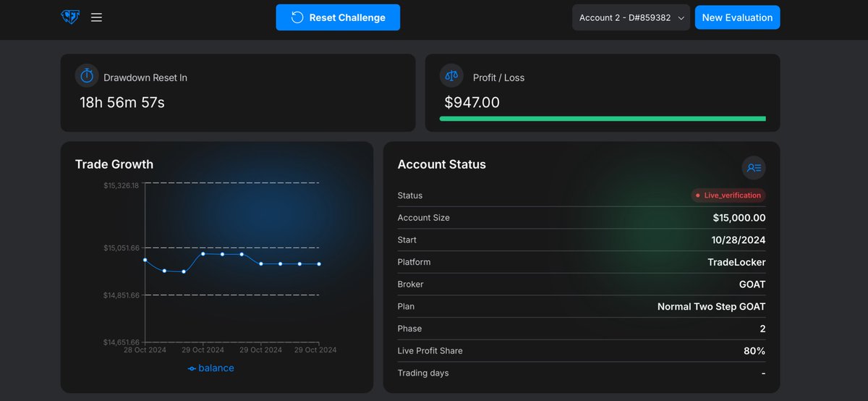Click the 18h 56m 57s countdown

point(122,103)
